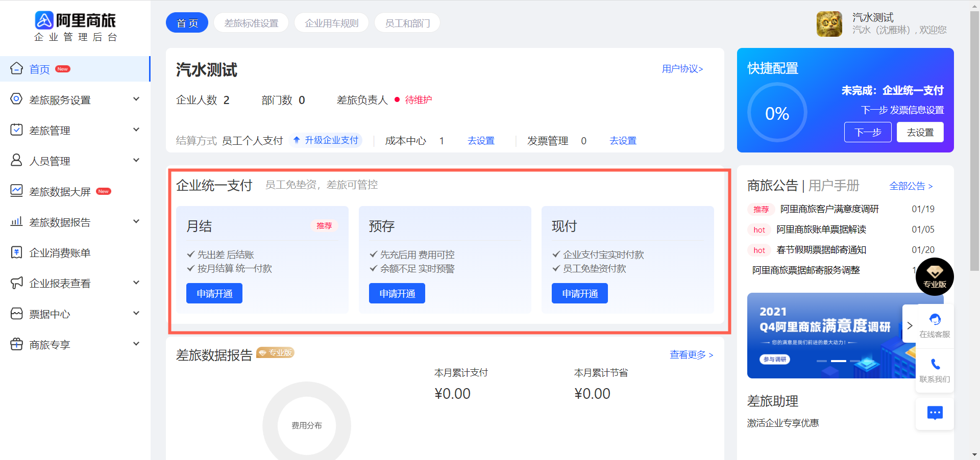The width and height of the screenshot is (980, 460).
Task: Click the New badge next to 差旅数据大屏
Action: [x=104, y=191]
